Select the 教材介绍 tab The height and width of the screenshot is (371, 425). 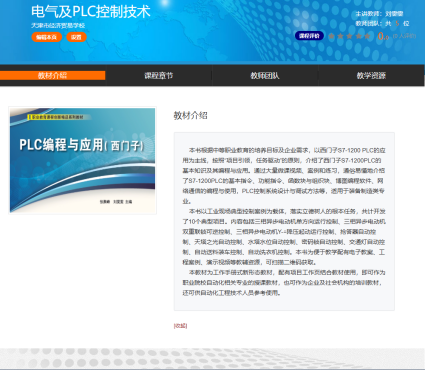(x=53, y=75)
